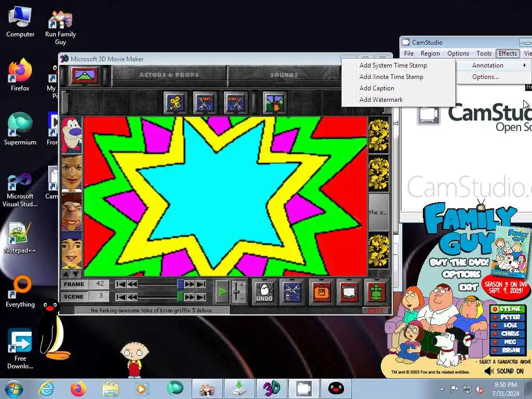Step back one frame
This screenshot has height=399, width=532.
coord(132,284)
